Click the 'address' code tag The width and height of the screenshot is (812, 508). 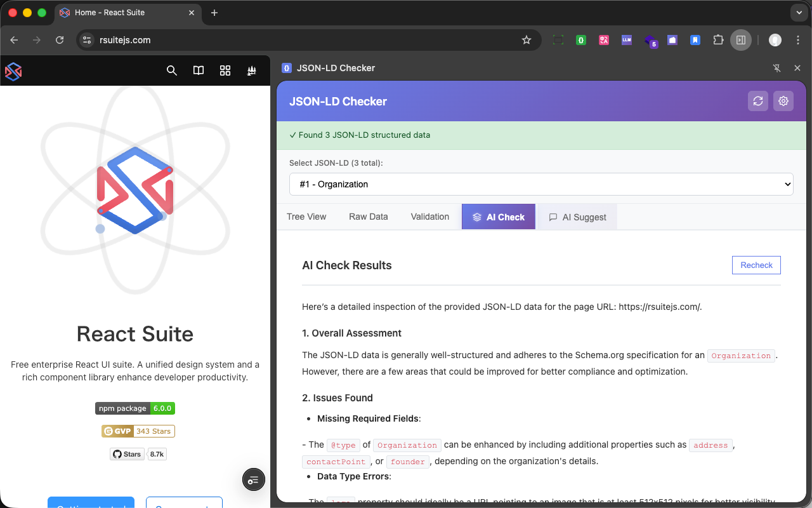710,445
